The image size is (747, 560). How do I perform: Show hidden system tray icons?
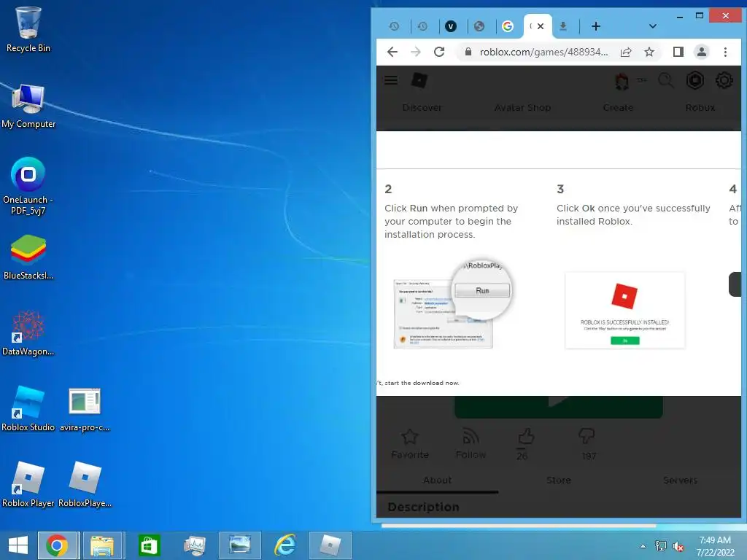click(x=643, y=546)
